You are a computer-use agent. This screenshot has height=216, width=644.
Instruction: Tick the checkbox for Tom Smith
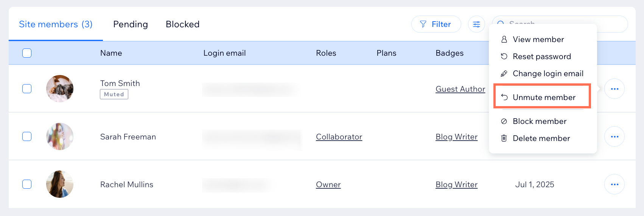(x=27, y=89)
